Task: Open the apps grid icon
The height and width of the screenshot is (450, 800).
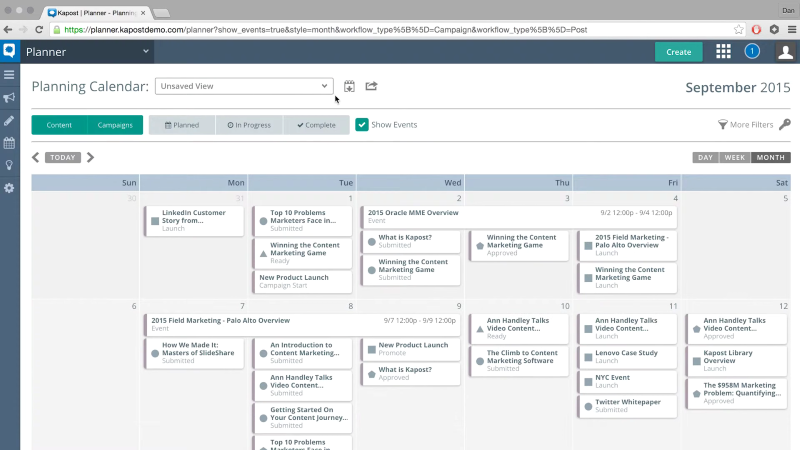Action: pyautogui.click(x=723, y=52)
